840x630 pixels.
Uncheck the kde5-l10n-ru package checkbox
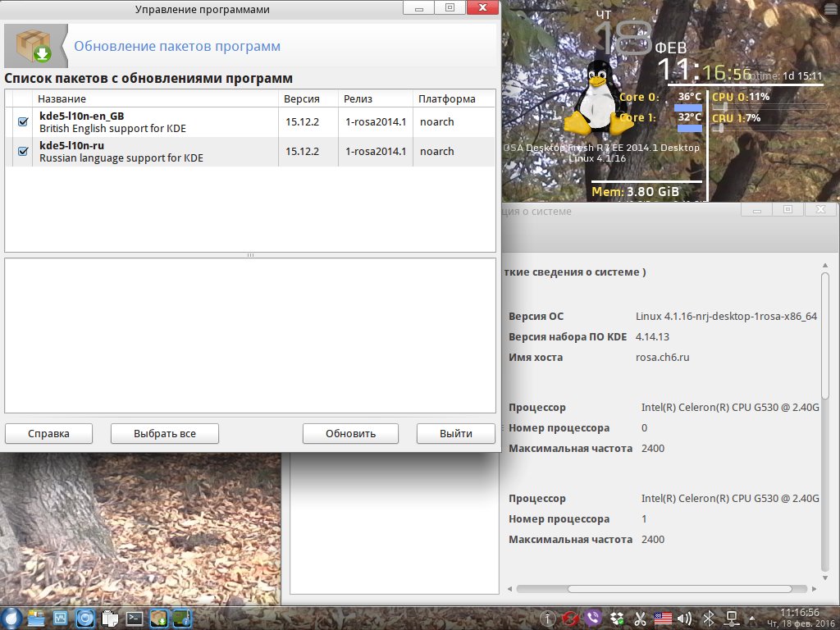point(23,152)
